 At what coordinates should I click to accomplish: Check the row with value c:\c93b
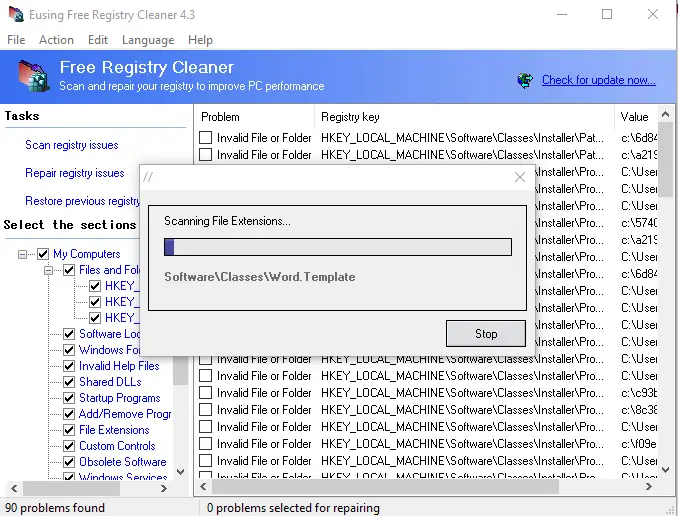(205, 392)
